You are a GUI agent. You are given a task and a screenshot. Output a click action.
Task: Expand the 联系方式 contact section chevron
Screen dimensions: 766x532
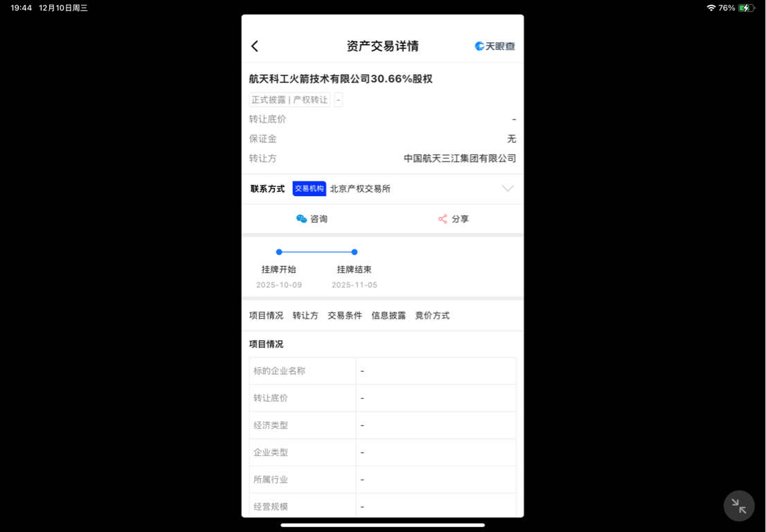point(508,188)
